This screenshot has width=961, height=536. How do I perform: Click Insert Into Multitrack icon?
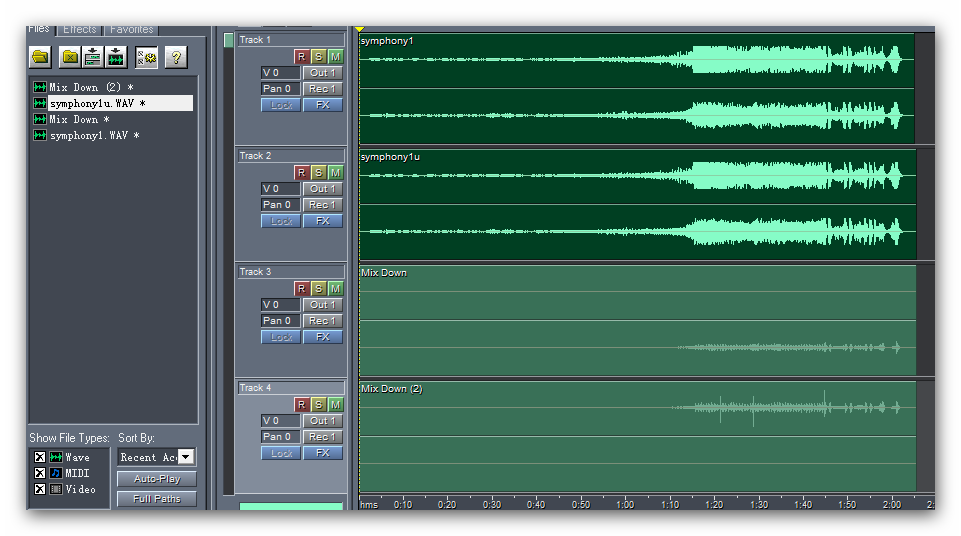[93, 58]
